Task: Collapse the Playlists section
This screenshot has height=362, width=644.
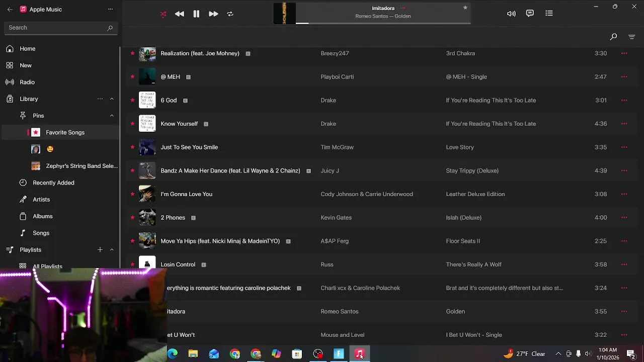Action: pos(112,250)
